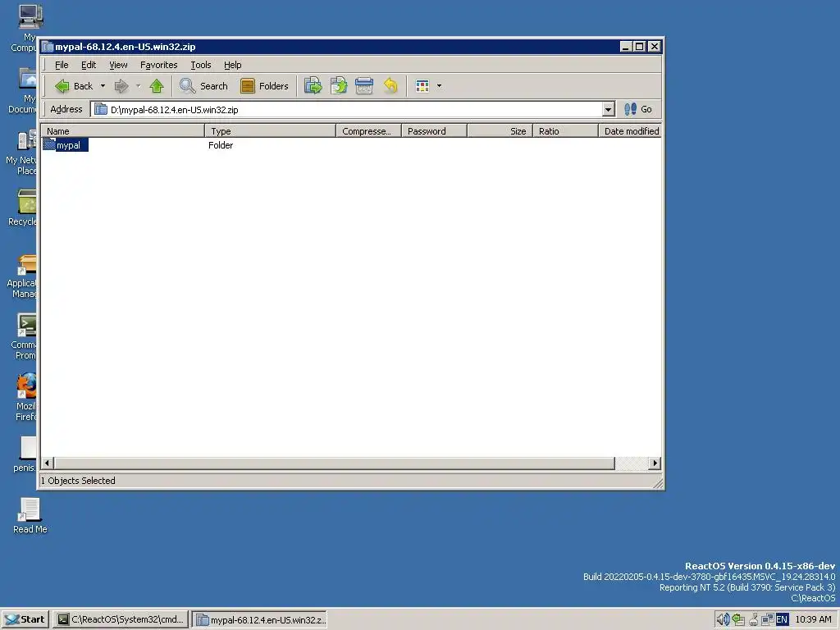This screenshot has height=630, width=840.
Task: Click the EN language indicator
Action: (782, 620)
